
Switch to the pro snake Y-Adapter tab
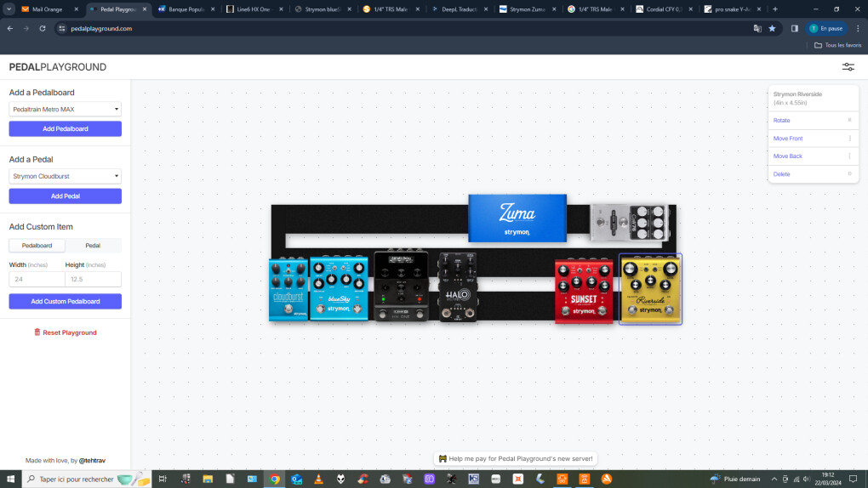pyautogui.click(x=733, y=9)
